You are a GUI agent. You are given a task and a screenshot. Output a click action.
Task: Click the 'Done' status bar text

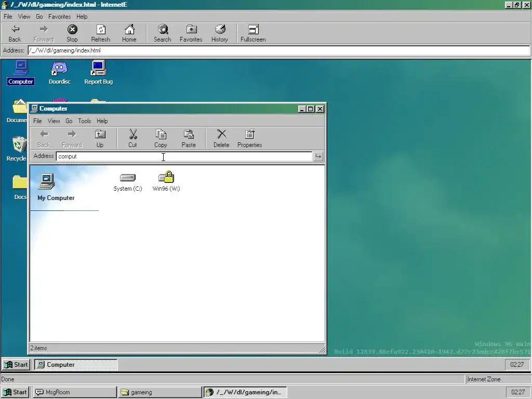[7, 379]
